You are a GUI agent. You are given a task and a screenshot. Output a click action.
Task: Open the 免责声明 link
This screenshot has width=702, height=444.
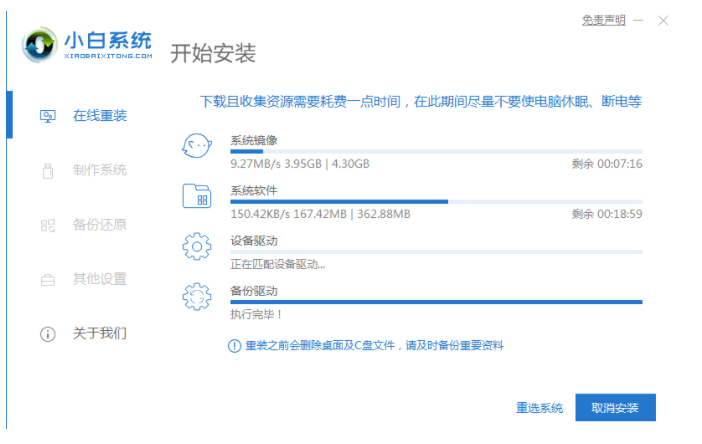pyautogui.click(x=603, y=20)
